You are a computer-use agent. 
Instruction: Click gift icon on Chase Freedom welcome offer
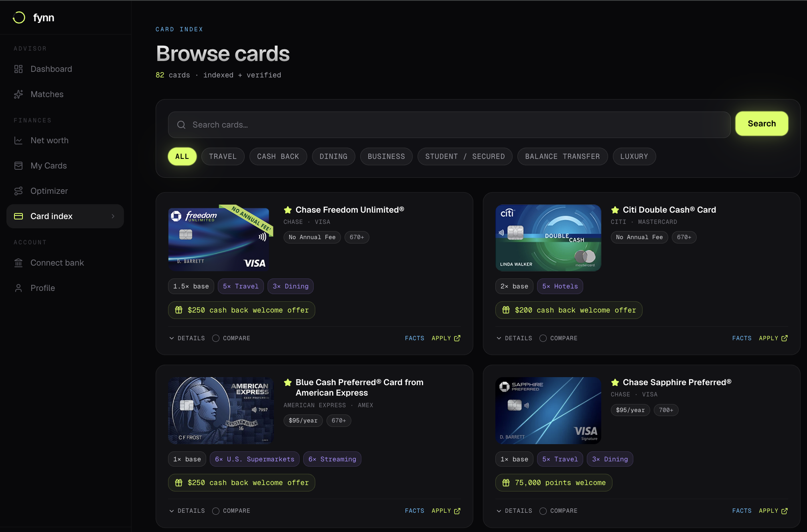[x=179, y=310]
